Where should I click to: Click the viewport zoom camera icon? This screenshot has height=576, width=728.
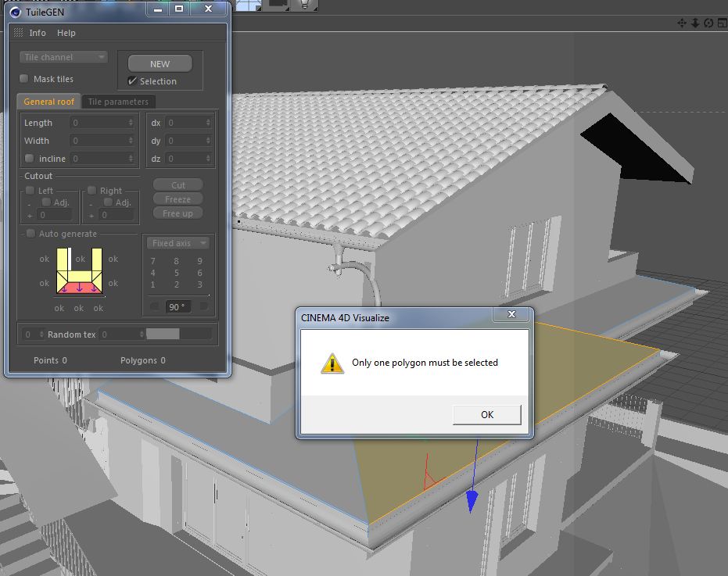click(x=695, y=23)
